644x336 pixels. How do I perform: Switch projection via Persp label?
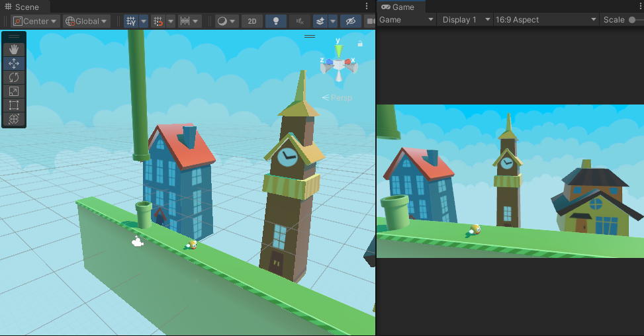[x=338, y=98]
